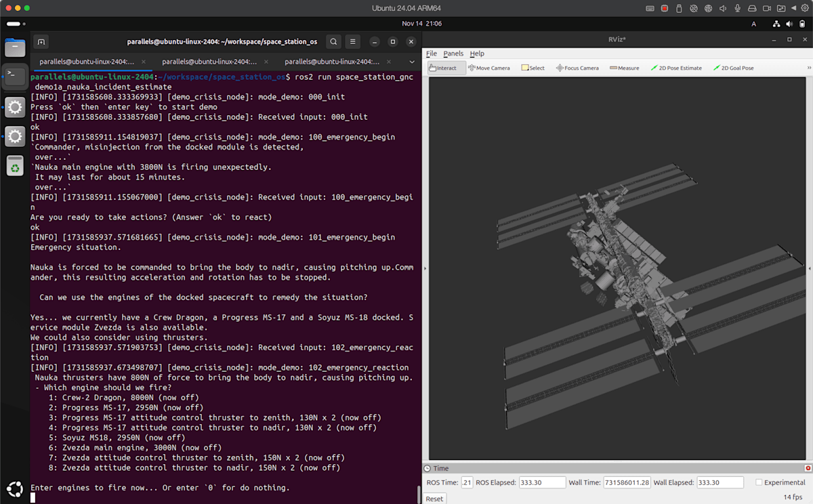813x504 pixels.
Task: Expand the terminal tab list dropdown arrow
Action: click(411, 62)
